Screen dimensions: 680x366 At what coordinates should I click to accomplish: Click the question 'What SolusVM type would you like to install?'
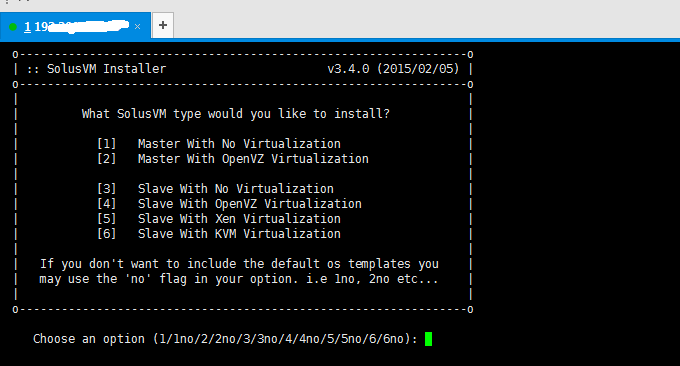[x=236, y=114]
